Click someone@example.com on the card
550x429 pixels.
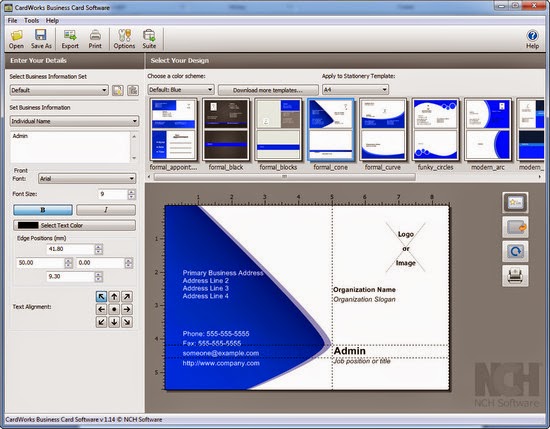pos(221,353)
